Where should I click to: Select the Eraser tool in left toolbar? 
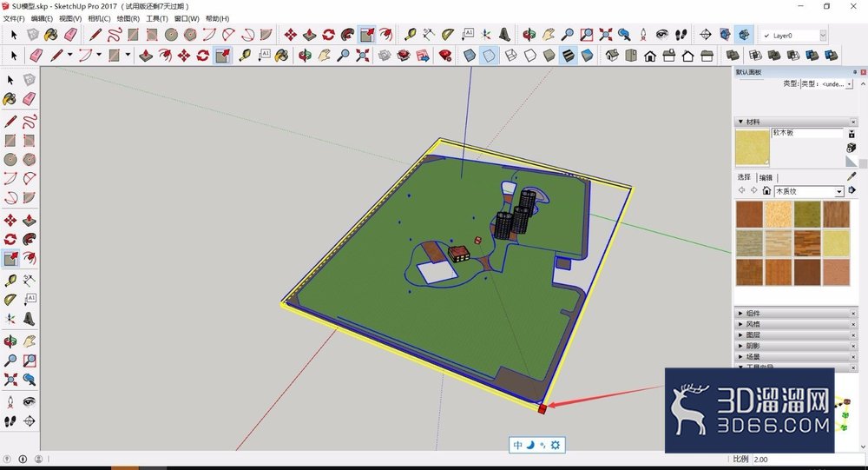click(x=30, y=99)
